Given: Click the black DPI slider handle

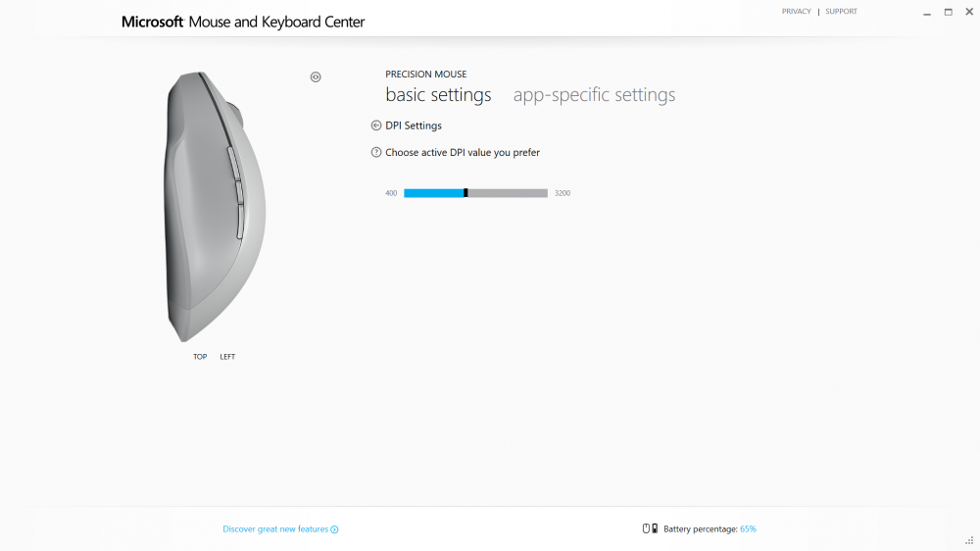Looking at the screenshot, I should coord(465,193).
